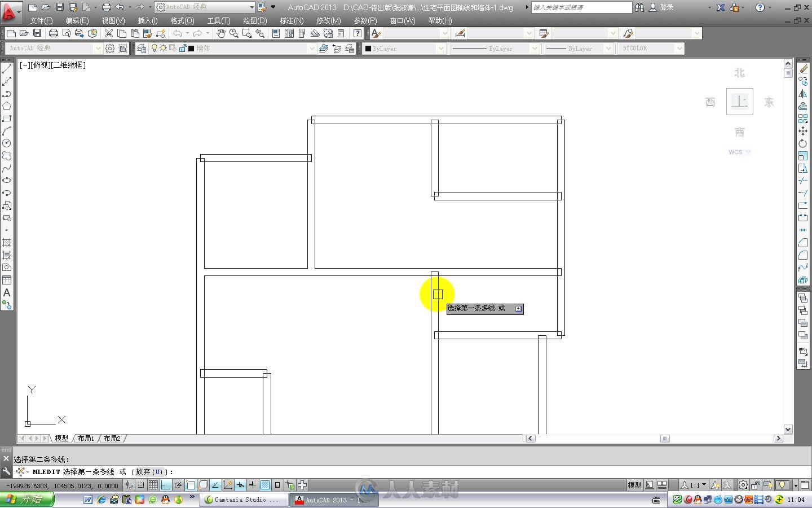Toggle Object Snap in status bar
The width and height of the screenshot is (812, 508).
[191, 485]
